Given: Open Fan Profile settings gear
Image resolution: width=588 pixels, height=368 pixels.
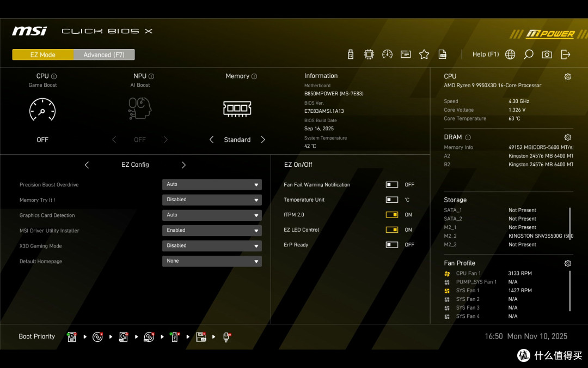Looking at the screenshot, I should [568, 264].
